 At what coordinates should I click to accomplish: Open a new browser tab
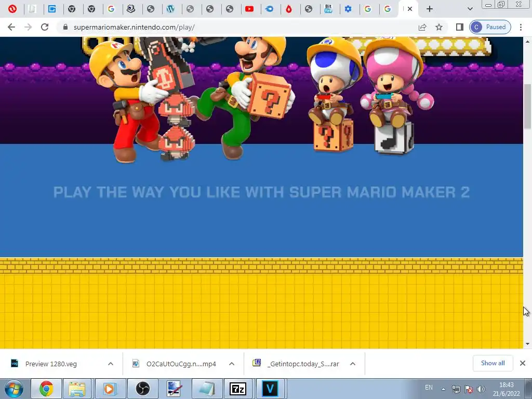430,9
